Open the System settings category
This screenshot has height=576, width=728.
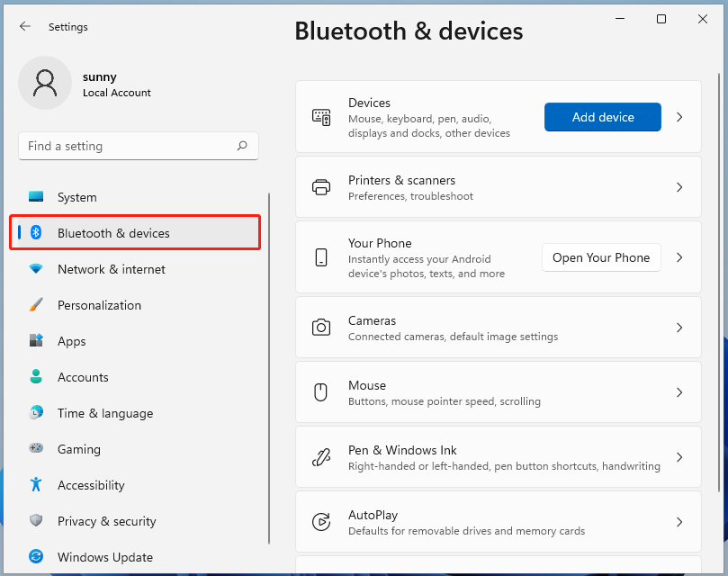[77, 197]
